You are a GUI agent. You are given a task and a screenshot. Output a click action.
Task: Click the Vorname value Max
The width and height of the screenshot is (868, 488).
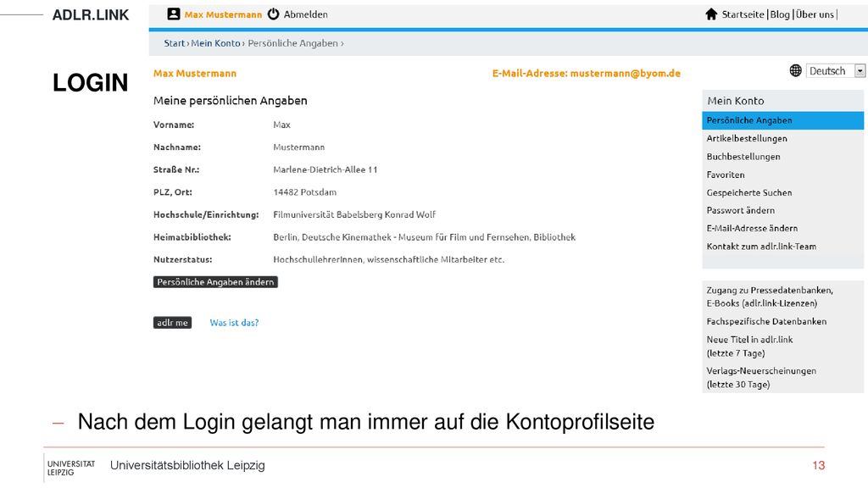click(281, 125)
